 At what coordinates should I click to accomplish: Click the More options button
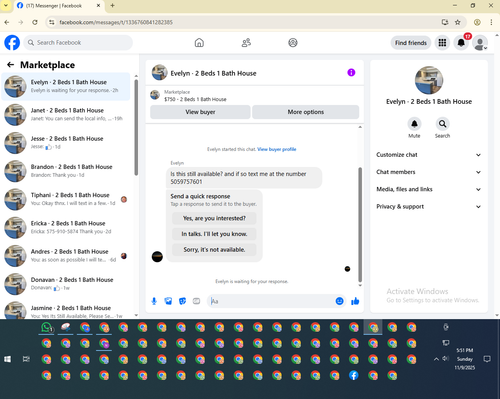(x=306, y=112)
